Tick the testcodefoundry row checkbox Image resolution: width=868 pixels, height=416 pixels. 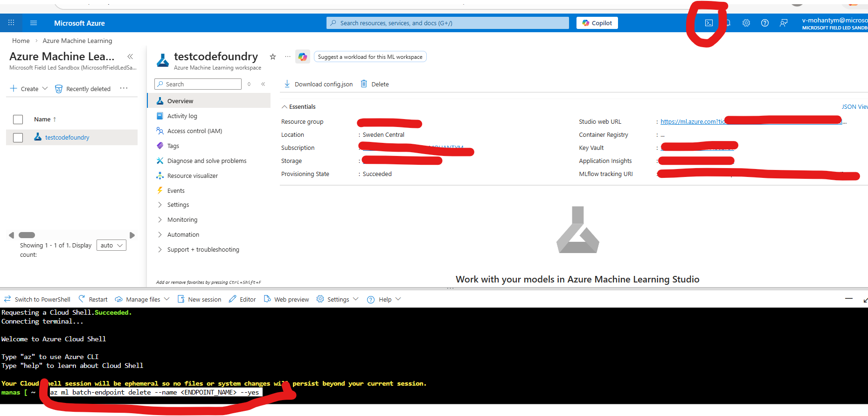18,138
